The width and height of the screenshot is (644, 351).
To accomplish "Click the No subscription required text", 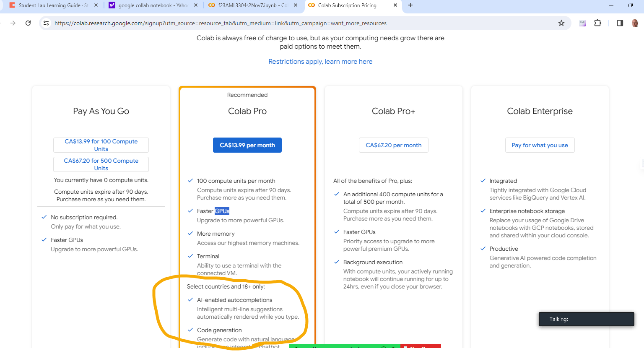I will pos(84,217).
